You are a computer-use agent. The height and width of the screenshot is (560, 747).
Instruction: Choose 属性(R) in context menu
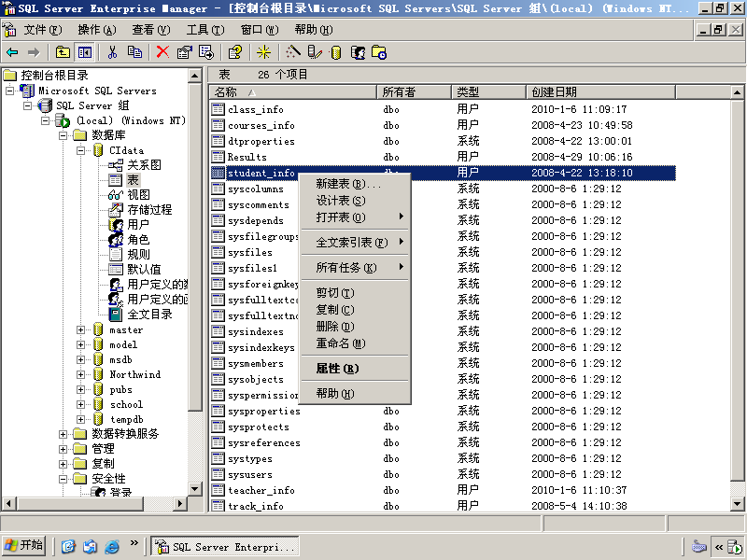click(355, 368)
